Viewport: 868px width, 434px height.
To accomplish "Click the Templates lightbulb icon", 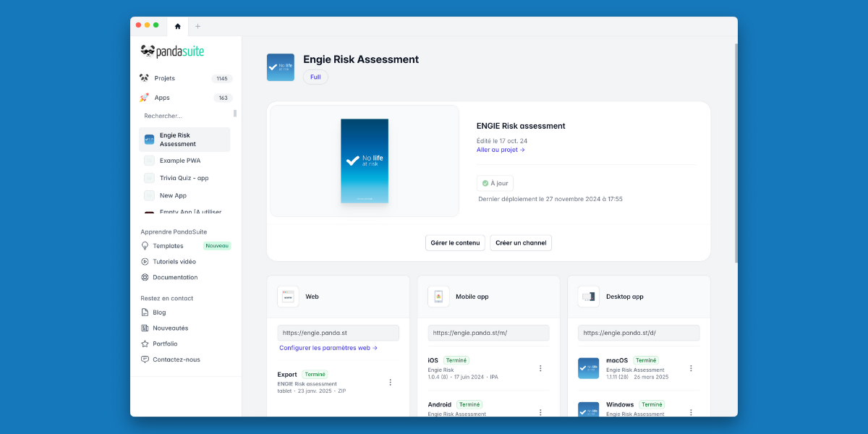I will pos(144,246).
